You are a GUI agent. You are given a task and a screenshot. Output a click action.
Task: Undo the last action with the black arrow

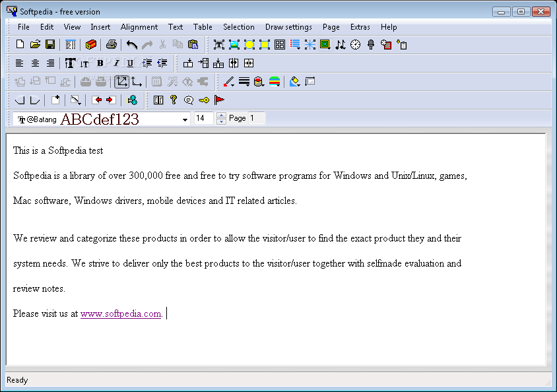coord(132,44)
